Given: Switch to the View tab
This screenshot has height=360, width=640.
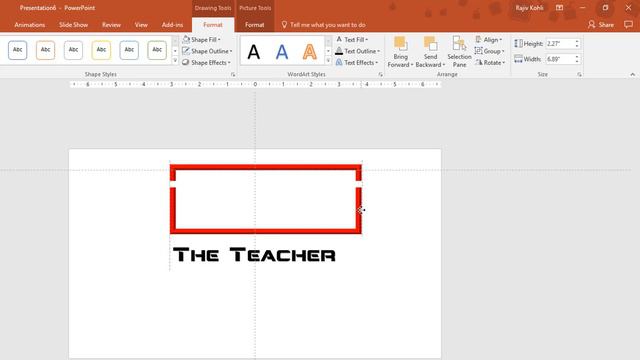Looking at the screenshot, I should coord(141,25).
